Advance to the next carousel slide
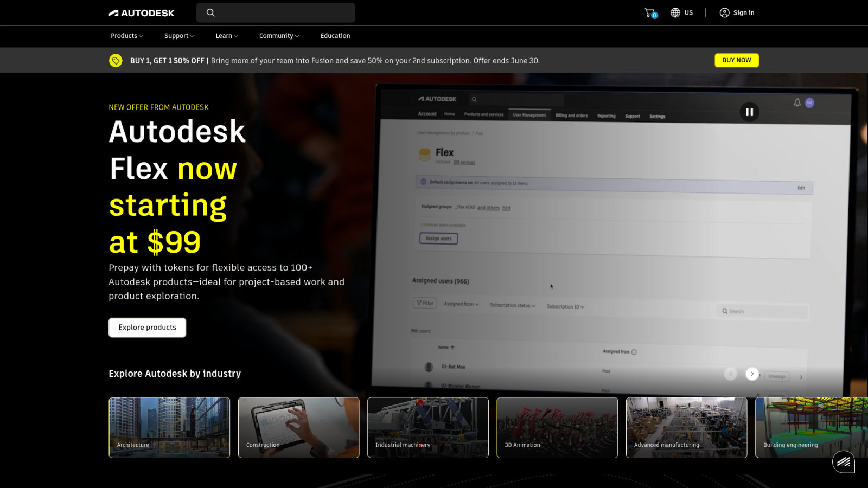Viewport: 868px width, 488px height. [752, 374]
